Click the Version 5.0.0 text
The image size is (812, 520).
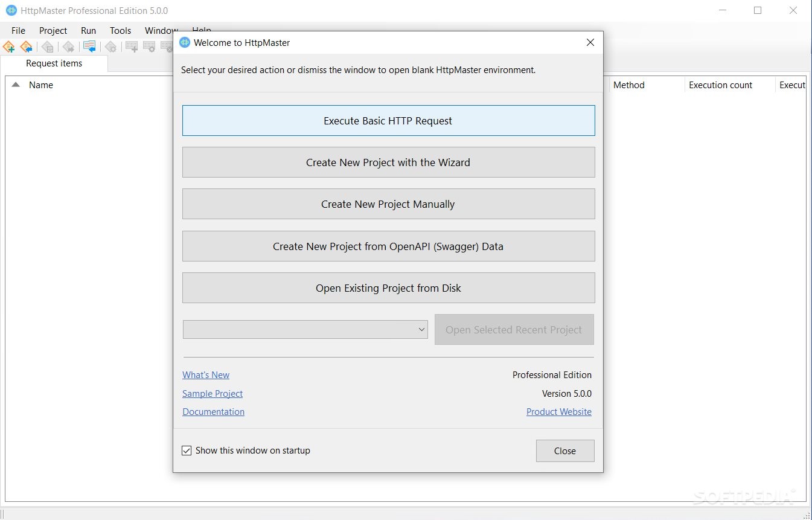[x=567, y=394]
